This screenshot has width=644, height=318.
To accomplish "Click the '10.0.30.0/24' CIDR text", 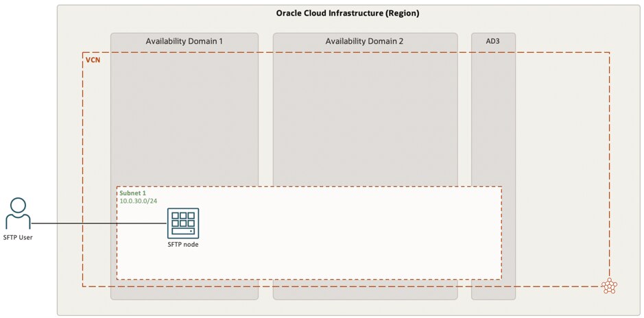I will coord(139,201).
